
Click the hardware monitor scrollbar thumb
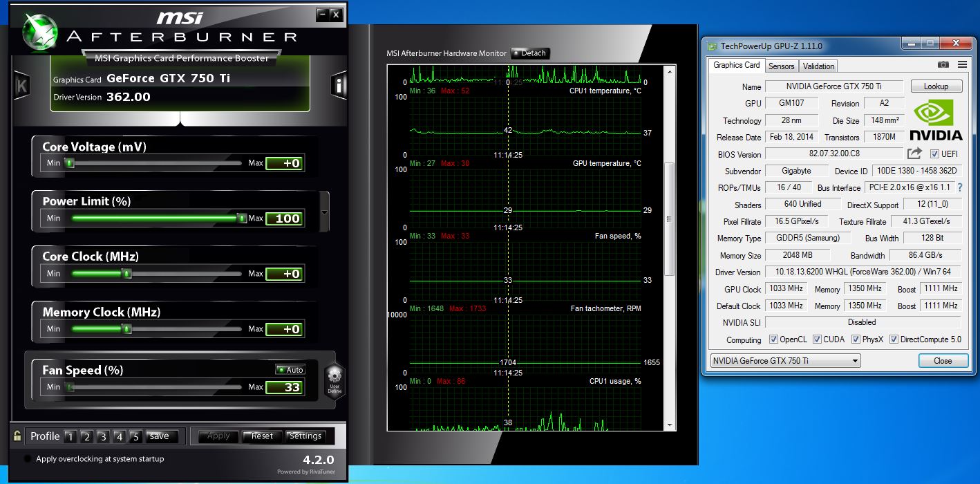[668, 219]
